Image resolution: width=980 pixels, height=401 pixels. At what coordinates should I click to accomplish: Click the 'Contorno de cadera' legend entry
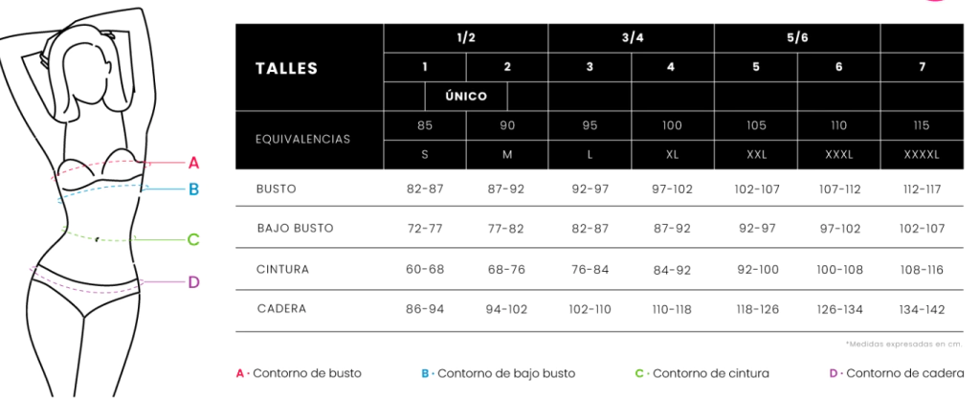point(896,373)
